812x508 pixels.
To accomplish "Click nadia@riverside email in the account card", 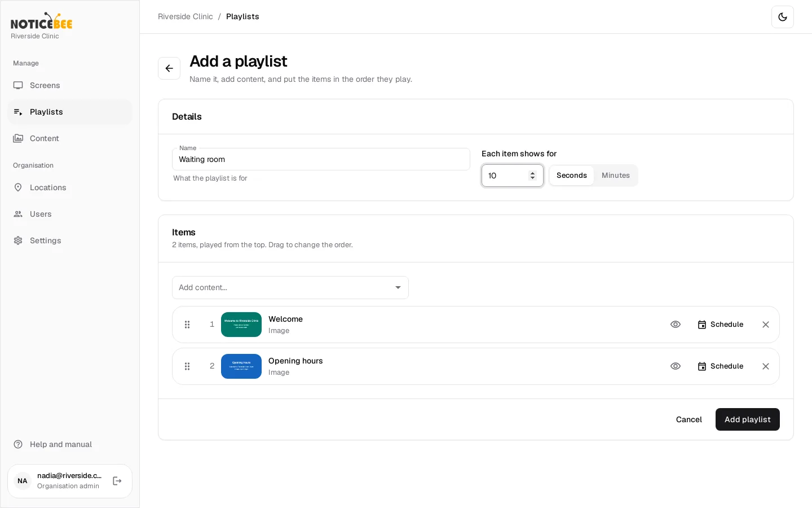I will pos(69,476).
